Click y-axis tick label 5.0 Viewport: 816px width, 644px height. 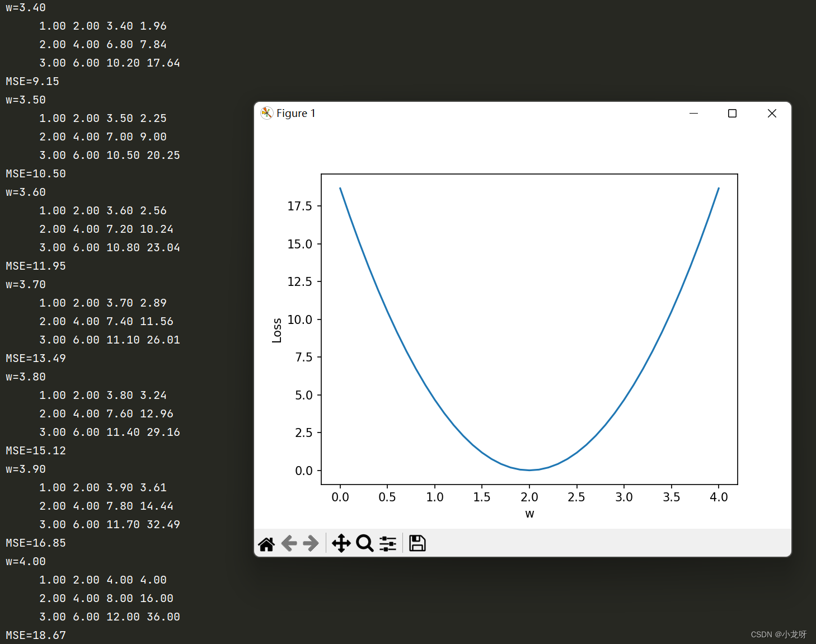coord(304,396)
